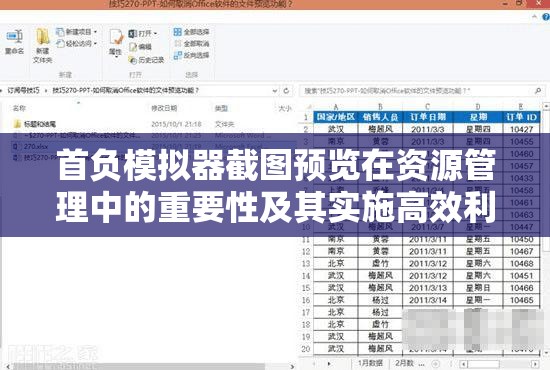The height and width of the screenshot is (370, 550).
Task: Click the 订单 ID header cell
Action: 521,117
